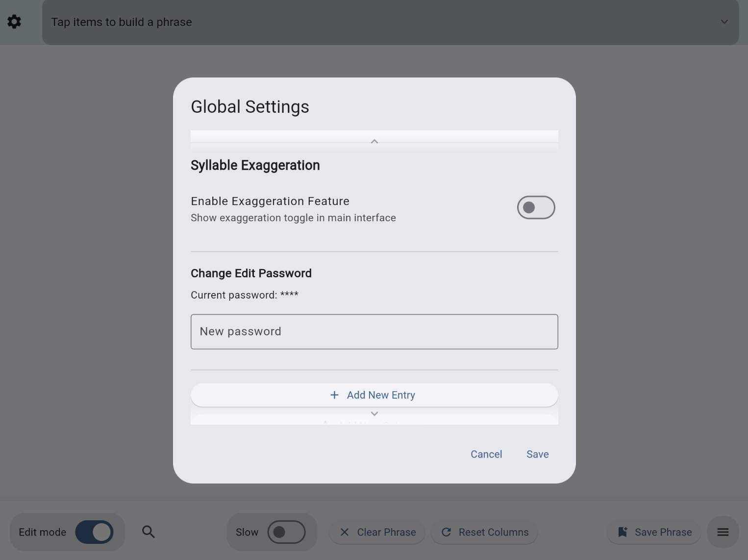
Task: Click the Reset Columns refresh icon
Action: [446, 532]
